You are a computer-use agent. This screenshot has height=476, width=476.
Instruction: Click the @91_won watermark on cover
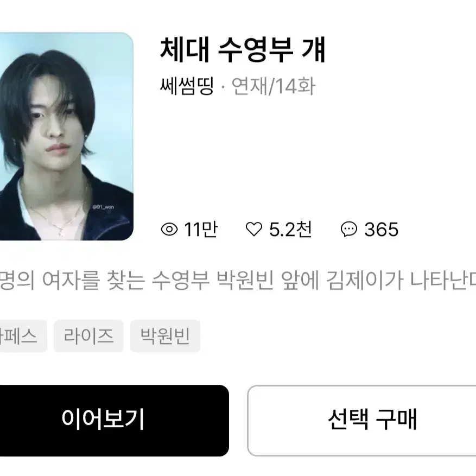point(103,207)
